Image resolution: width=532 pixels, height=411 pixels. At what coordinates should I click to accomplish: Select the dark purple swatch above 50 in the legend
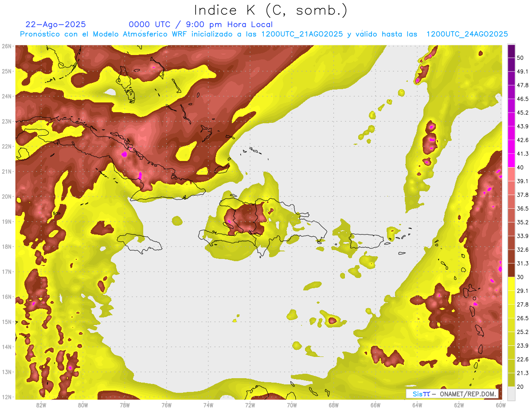[512, 52]
